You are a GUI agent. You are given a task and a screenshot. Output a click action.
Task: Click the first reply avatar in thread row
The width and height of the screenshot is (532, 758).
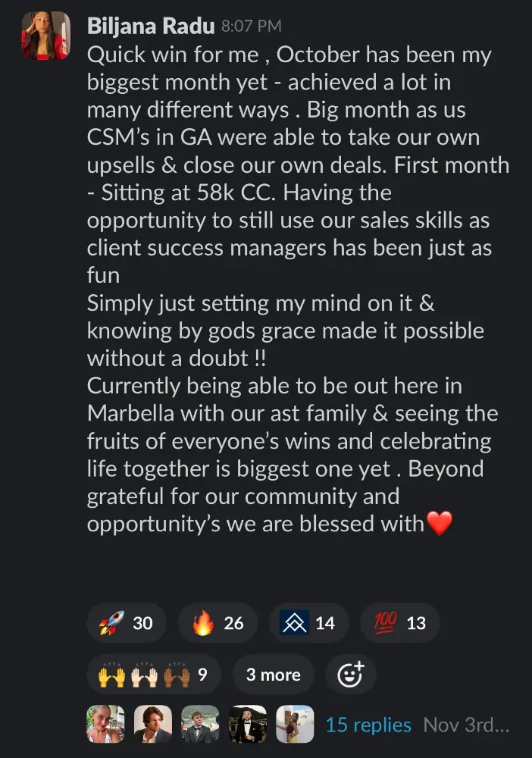click(106, 725)
